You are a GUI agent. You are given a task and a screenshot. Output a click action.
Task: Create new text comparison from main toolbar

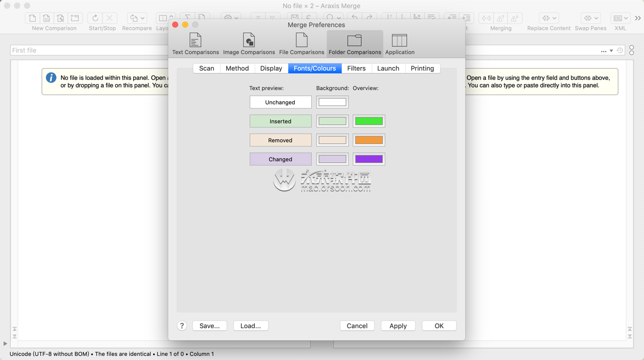click(x=33, y=18)
